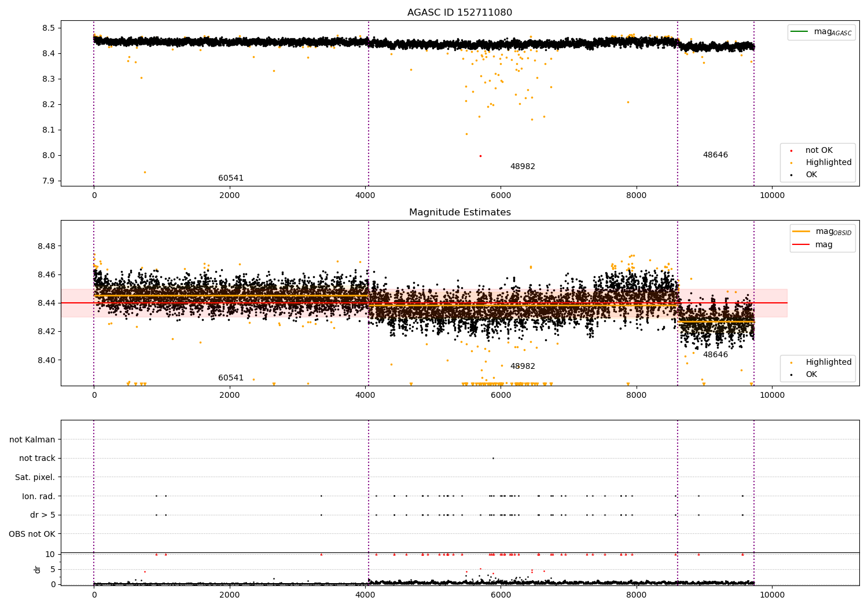Image resolution: width=868 pixels, height=608 pixels.
Task: Click the 8.5 y-axis tick label
Action: coord(49,28)
